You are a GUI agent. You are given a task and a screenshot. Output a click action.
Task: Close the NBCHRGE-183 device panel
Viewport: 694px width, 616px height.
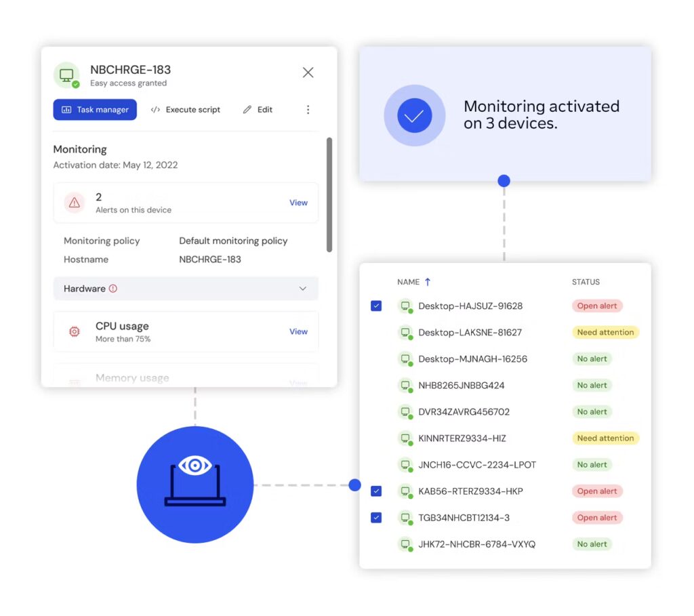[x=308, y=73]
